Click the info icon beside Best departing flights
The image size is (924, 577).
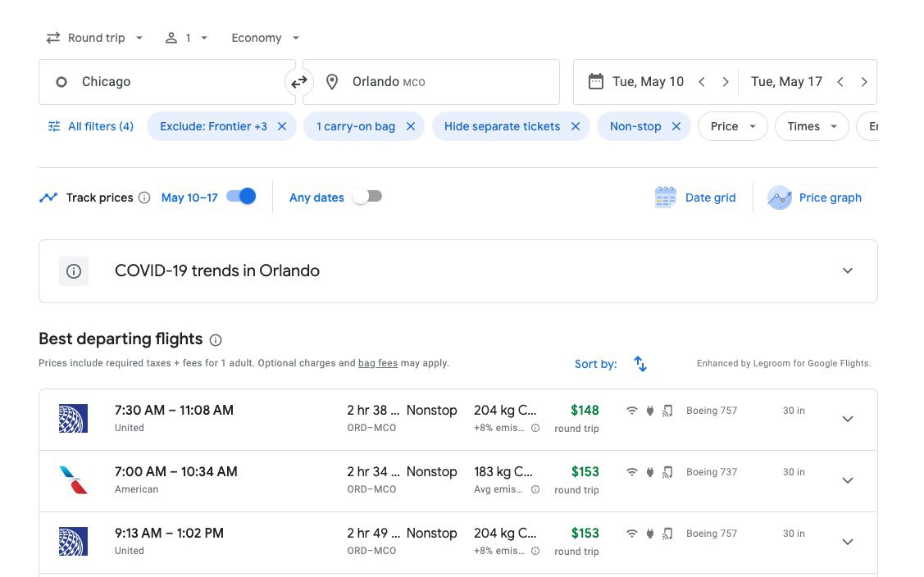(x=216, y=340)
